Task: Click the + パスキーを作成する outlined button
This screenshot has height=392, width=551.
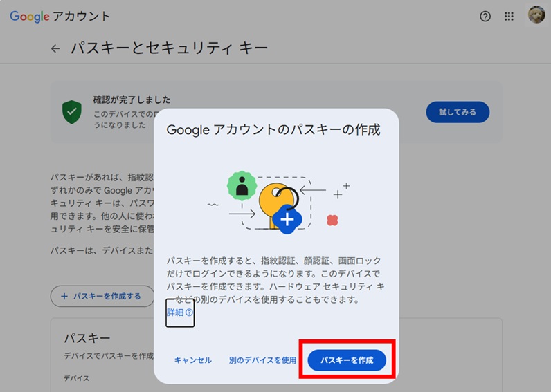Action: click(x=102, y=296)
